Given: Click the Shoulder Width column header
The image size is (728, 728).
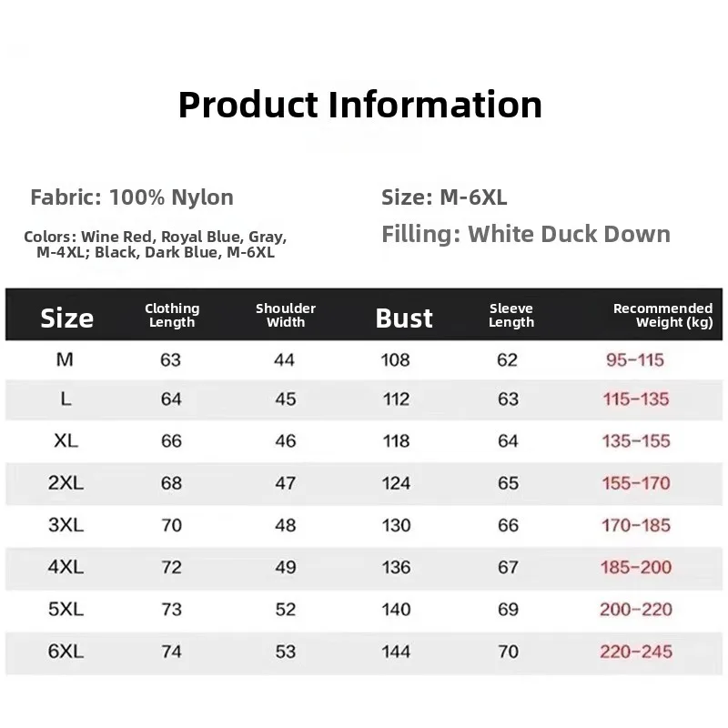Looking at the screenshot, I should click(x=286, y=315).
